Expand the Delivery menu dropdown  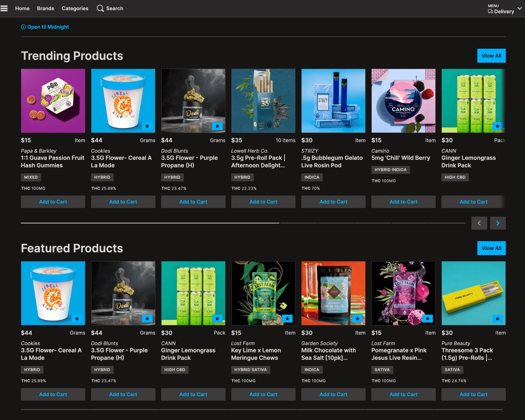(520, 8)
